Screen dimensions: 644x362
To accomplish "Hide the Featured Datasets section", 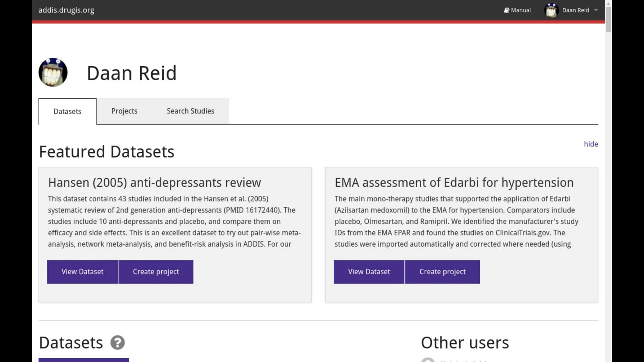I will [x=591, y=144].
